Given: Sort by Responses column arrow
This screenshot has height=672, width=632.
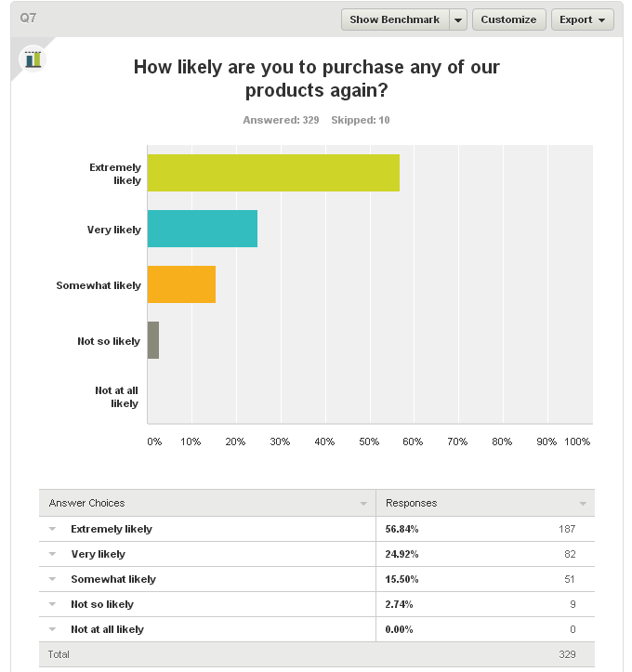Looking at the screenshot, I should pyautogui.click(x=583, y=504).
